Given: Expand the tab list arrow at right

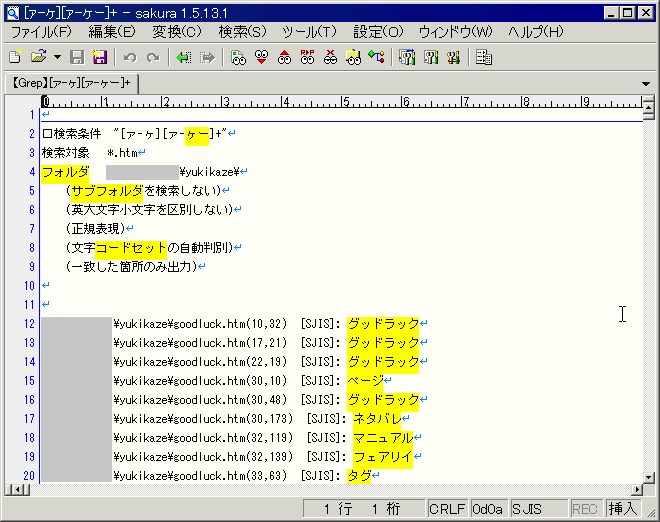Looking at the screenshot, I should point(646,84).
